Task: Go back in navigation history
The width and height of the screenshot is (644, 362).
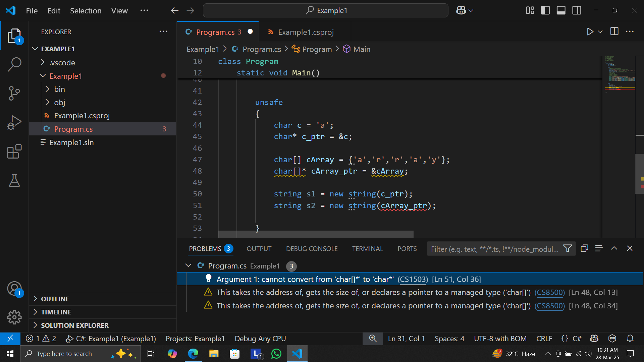Action: pos(174,10)
